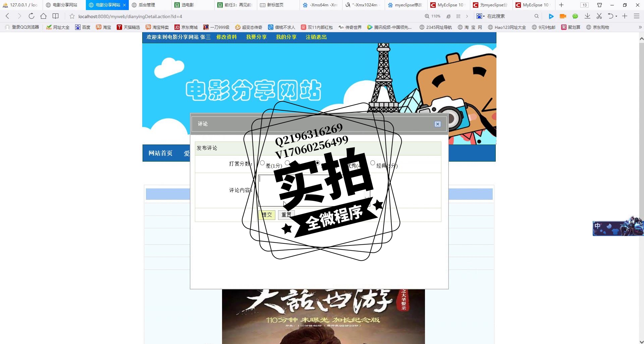The height and width of the screenshot is (344, 644).
Task: Click the currently selected rating radio
Action: click(317, 163)
